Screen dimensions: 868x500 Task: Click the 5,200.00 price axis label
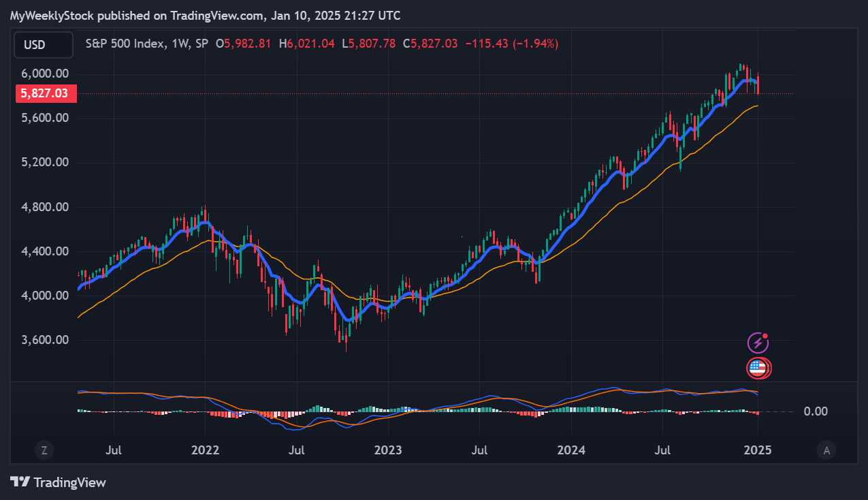pos(46,162)
